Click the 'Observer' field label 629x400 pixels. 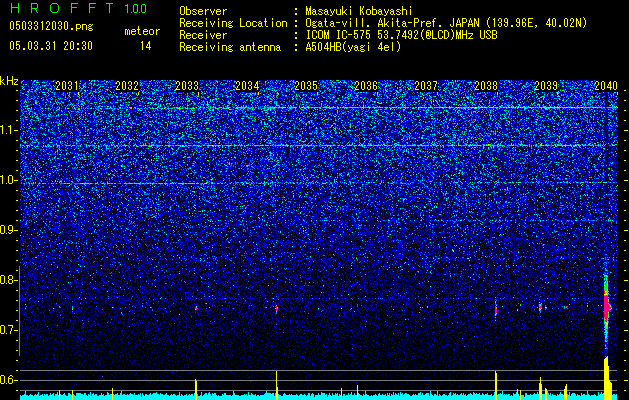[x=203, y=11]
